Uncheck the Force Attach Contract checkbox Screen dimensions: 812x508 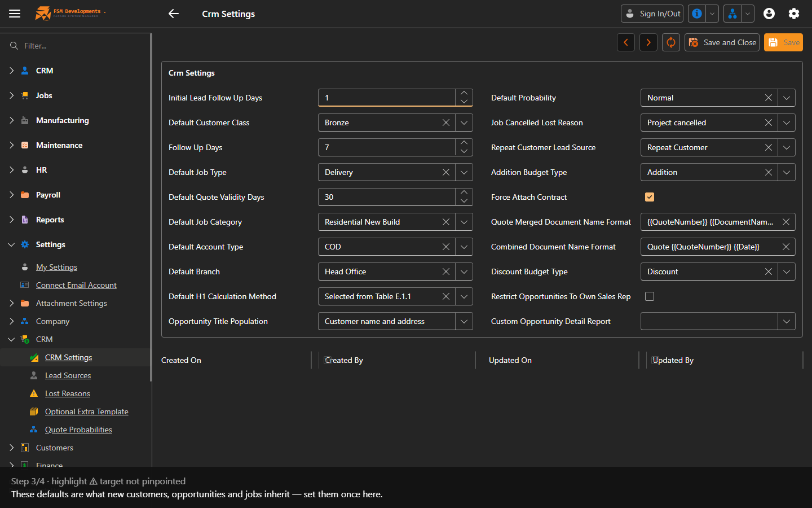pyautogui.click(x=650, y=197)
